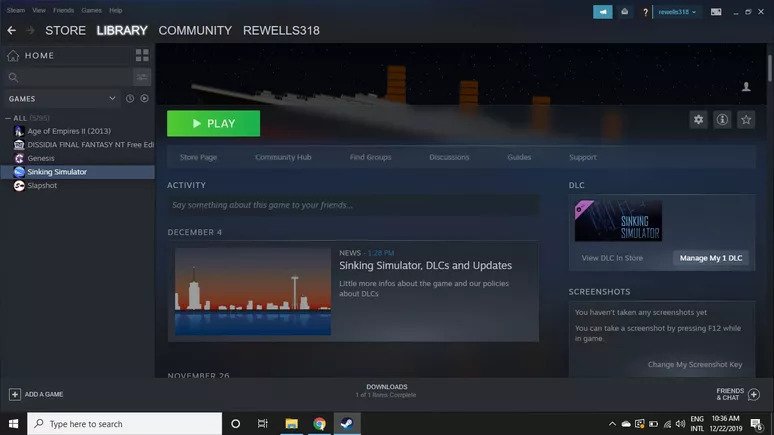Screen dimensions: 774x435
Task: Open the library advanced filter icon
Action: [x=142, y=77]
